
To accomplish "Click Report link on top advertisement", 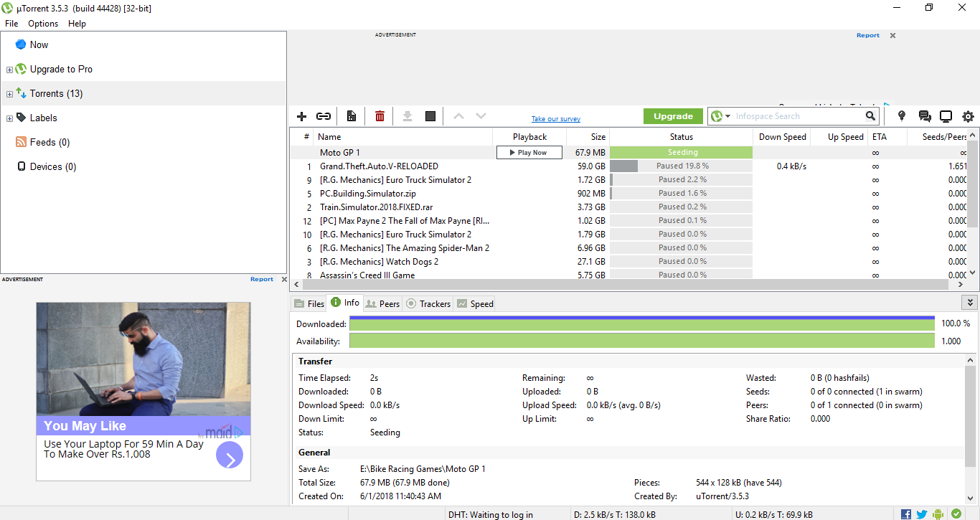I will point(867,35).
